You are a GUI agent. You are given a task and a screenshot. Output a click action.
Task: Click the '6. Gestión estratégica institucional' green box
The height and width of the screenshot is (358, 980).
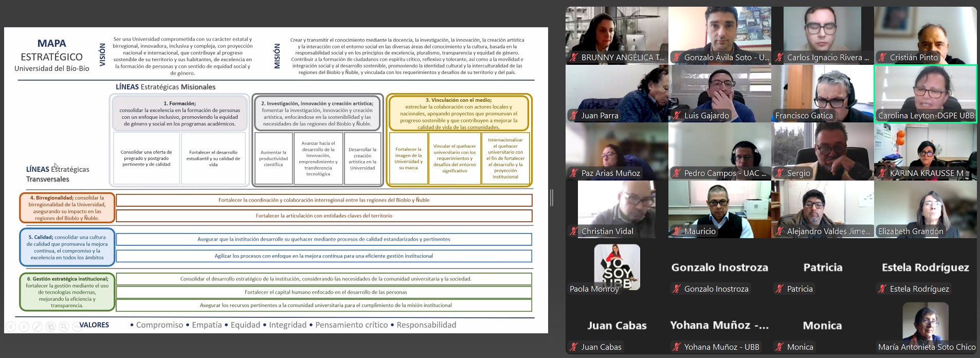[x=67, y=292]
